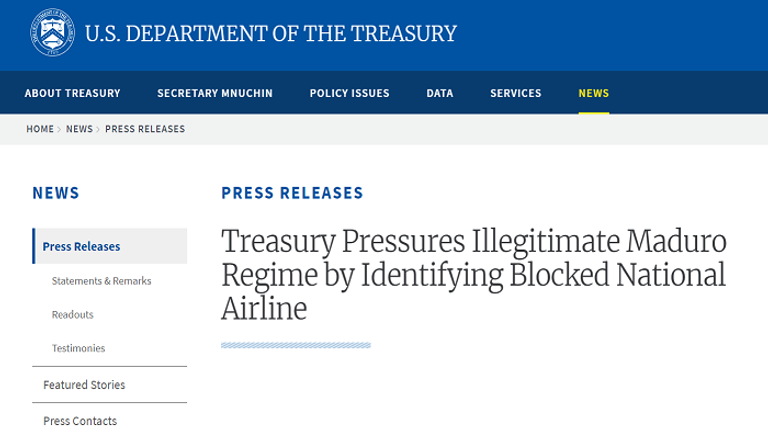
Task: Select the highlighted News navigation tab
Action: click(593, 93)
